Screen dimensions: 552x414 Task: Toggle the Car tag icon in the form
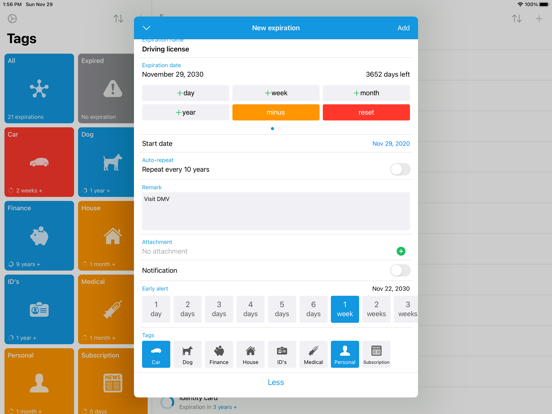156,354
